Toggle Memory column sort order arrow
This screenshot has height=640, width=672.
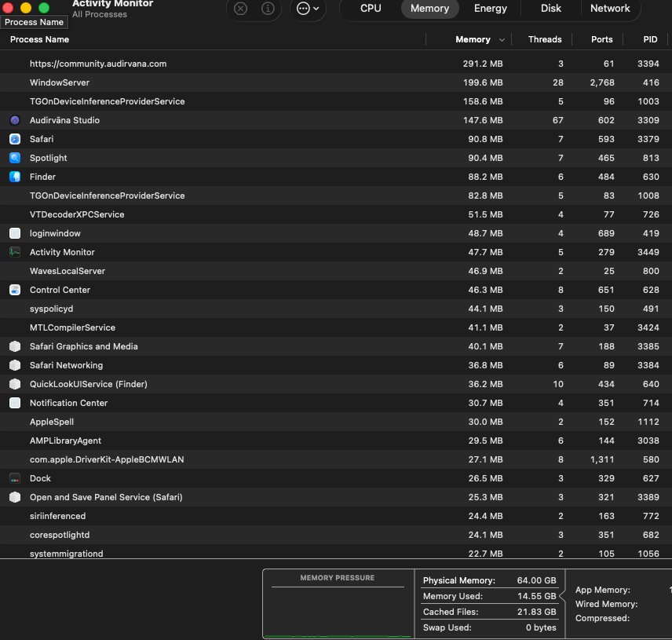point(502,40)
